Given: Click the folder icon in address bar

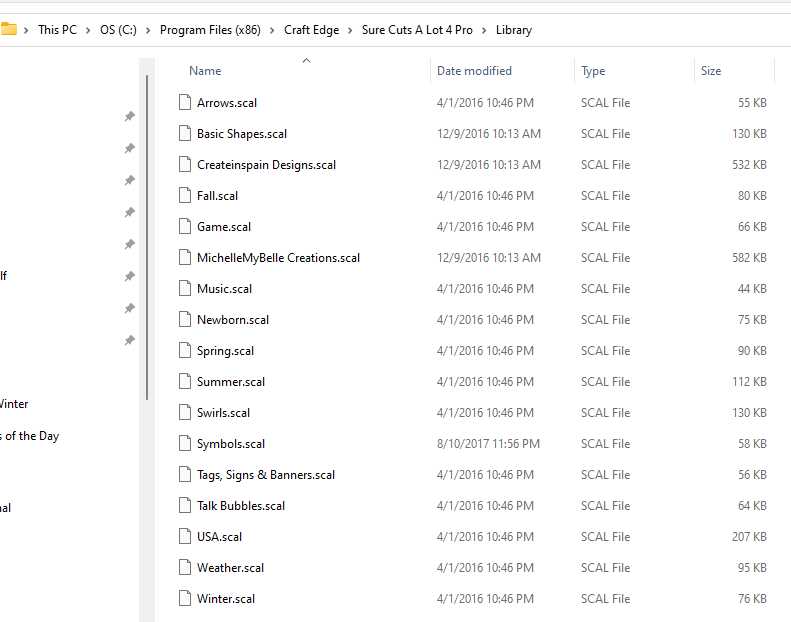Looking at the screenshot, I should (9, 29).
